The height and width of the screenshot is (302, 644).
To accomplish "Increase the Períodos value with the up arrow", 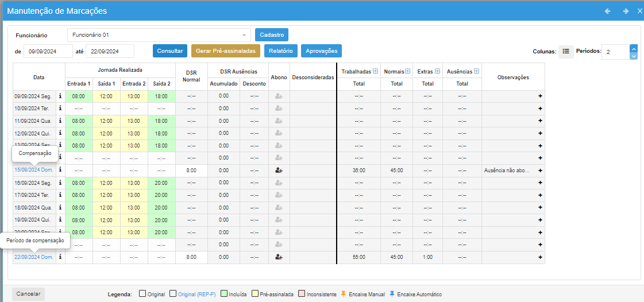I will (634, 48).
